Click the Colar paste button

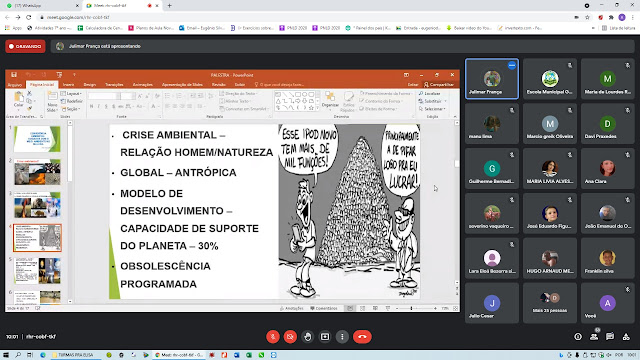(x=18, y=100)
